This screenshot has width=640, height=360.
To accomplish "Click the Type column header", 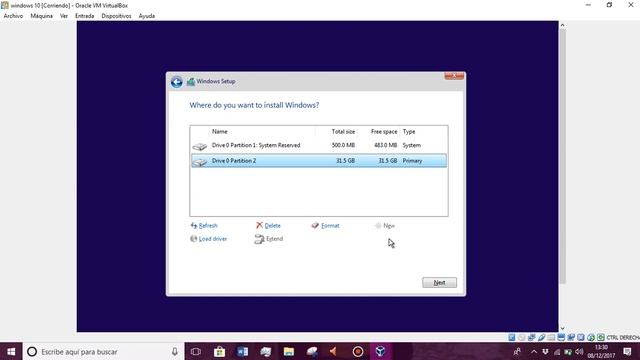I will (x=409, y=131).
